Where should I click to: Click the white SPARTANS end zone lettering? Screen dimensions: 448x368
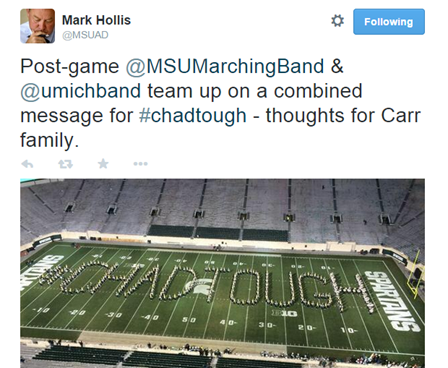[391, 300]
